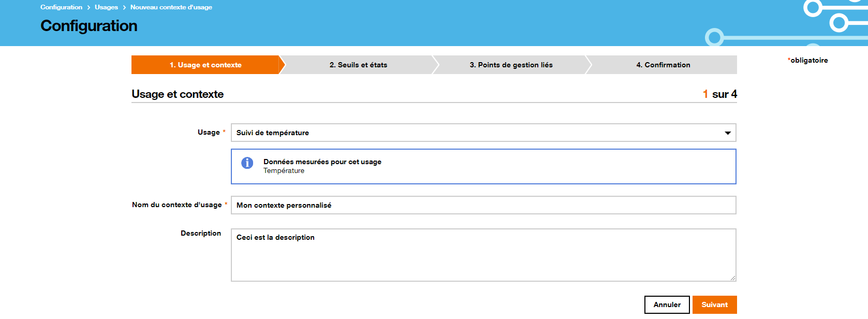This screenshot has height=319, width=868.
Task: Click the '*obligatoire' note
Action: (808, 60)
